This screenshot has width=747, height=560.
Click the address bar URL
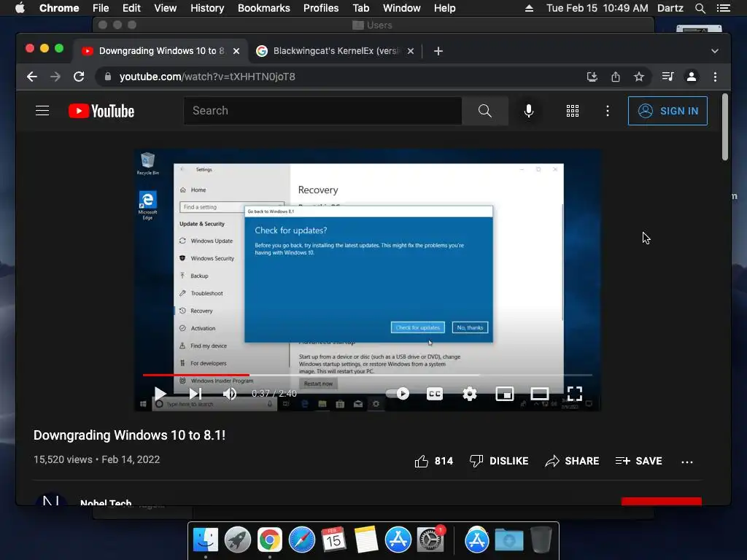coord(207,77)
